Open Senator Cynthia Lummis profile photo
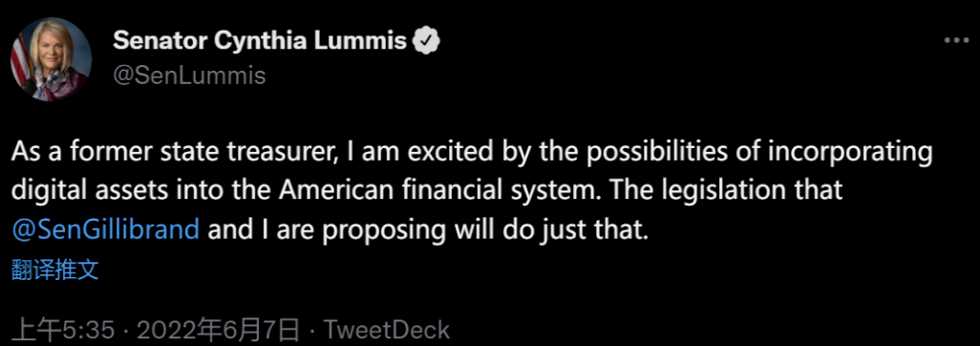The height and width of the screenshot is (346, 980). click(x=51, y=59)
